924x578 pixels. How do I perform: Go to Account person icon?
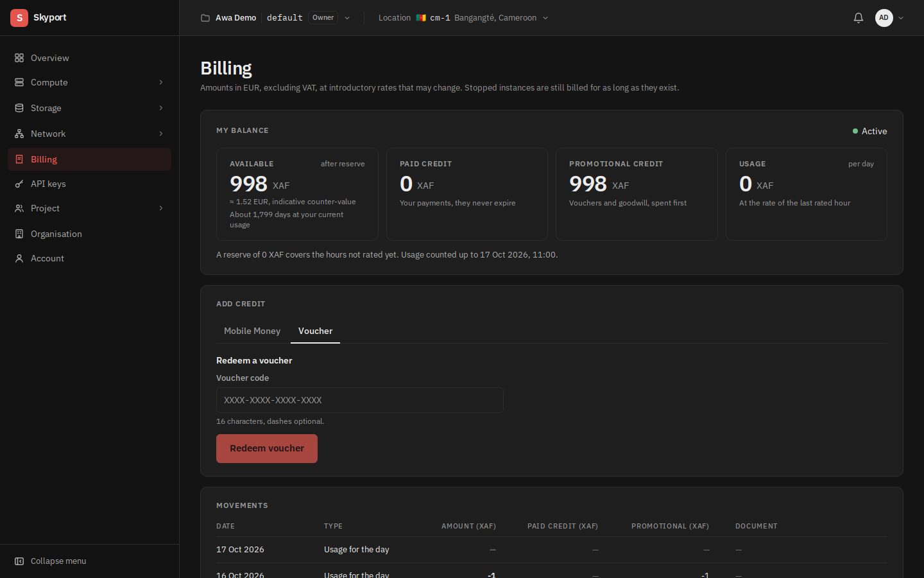19,258
